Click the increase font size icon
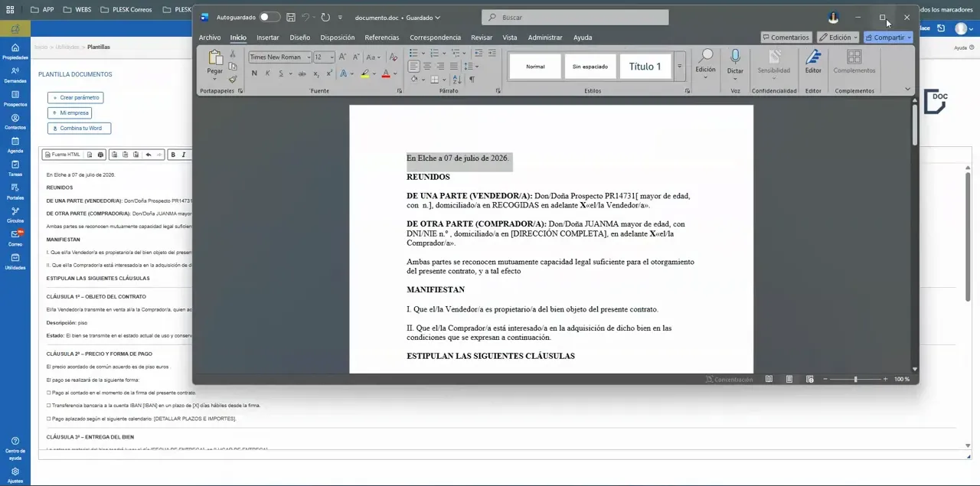980x486 pixels. (342, 57)
